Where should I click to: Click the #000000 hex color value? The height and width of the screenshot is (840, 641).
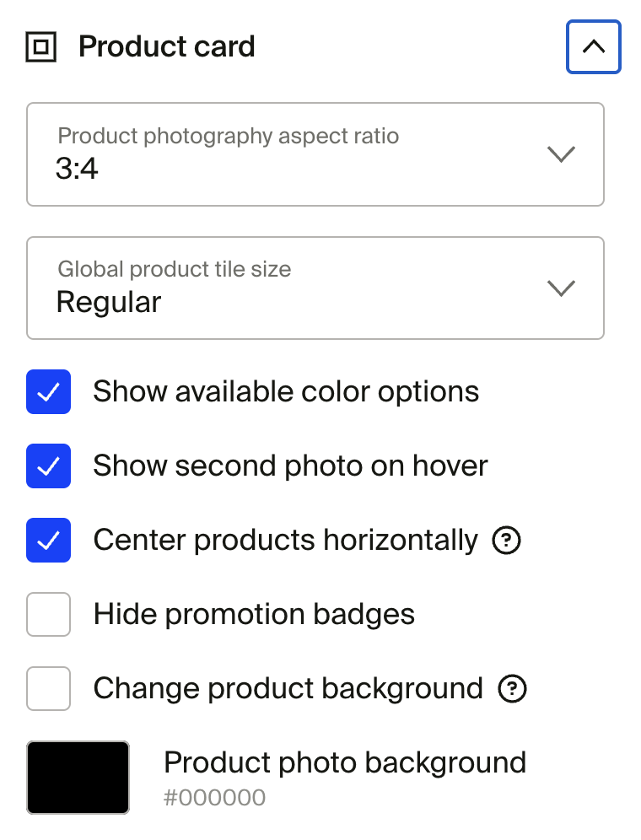[x=214, y=798]
